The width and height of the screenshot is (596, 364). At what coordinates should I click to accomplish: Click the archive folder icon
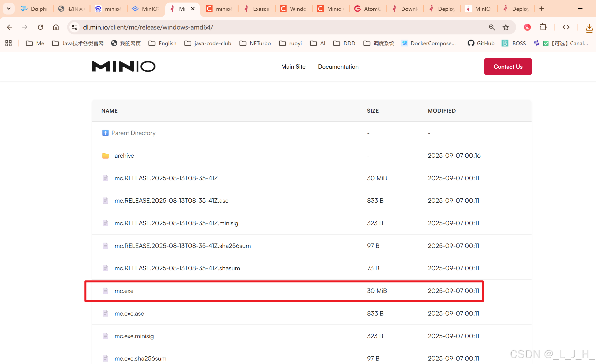click(x=106, y=156)
